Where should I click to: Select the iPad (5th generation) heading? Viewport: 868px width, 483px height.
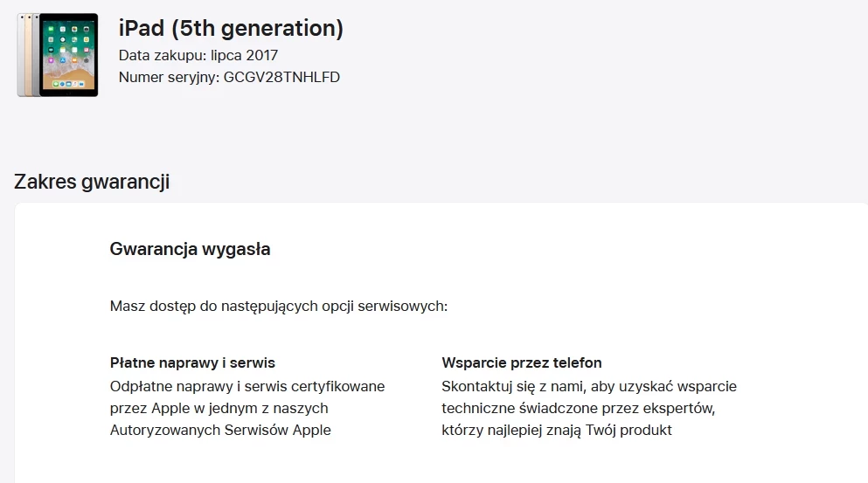tap(231, 28)
